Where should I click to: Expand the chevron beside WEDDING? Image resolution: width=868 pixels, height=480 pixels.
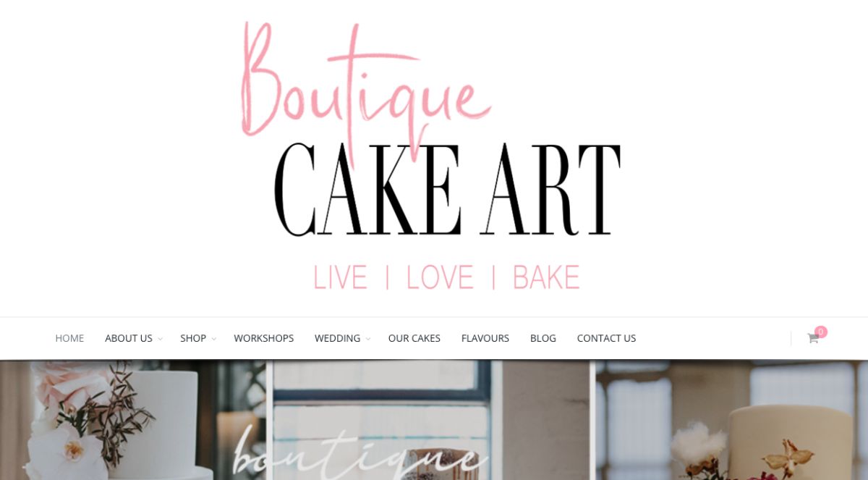point(368,339)
